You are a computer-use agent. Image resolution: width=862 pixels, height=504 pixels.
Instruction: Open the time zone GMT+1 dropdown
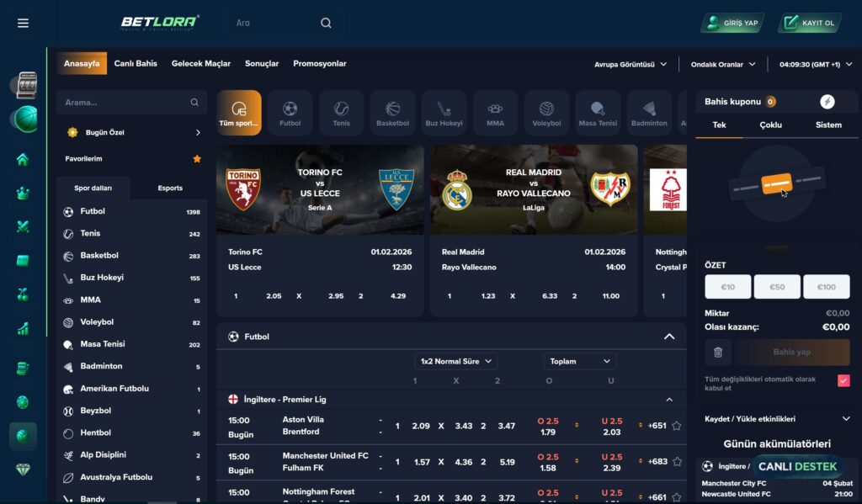pos(816,64)
